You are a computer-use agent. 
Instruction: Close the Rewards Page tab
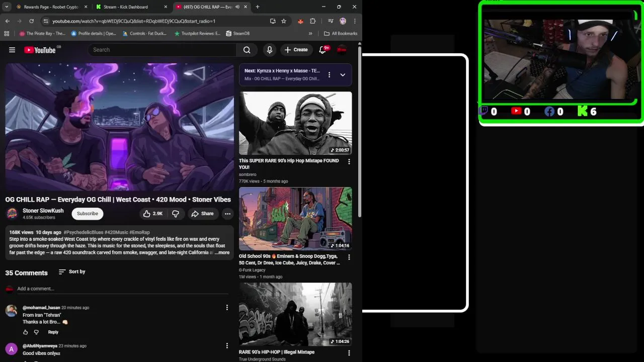click(86, 7)
